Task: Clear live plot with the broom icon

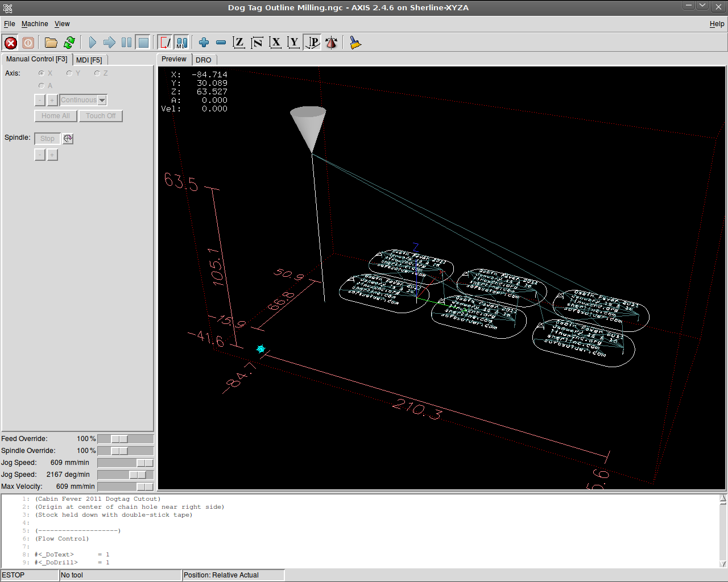Action: (355, 43)
